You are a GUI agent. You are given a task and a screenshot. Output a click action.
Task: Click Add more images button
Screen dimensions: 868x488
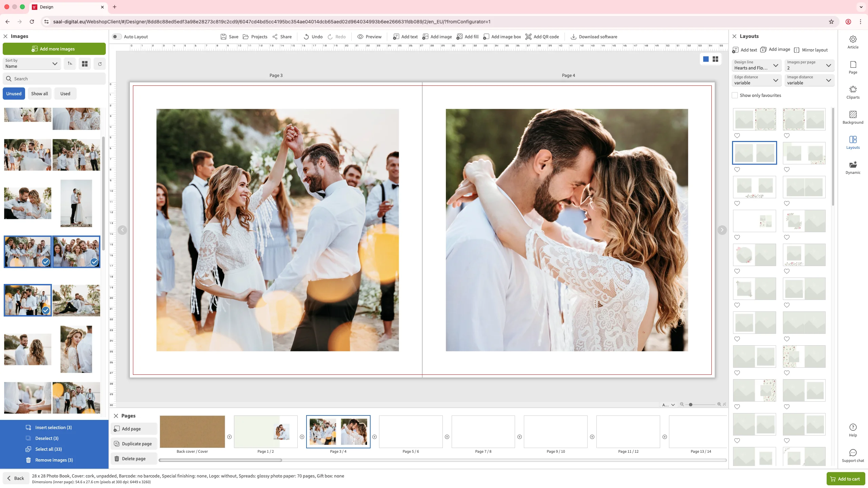click(54, 49)
